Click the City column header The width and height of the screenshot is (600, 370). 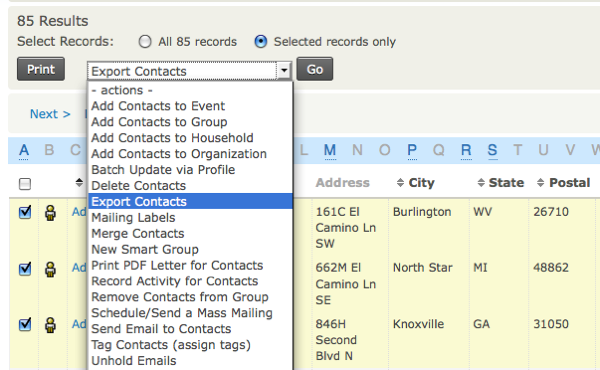tap(421, 183)
